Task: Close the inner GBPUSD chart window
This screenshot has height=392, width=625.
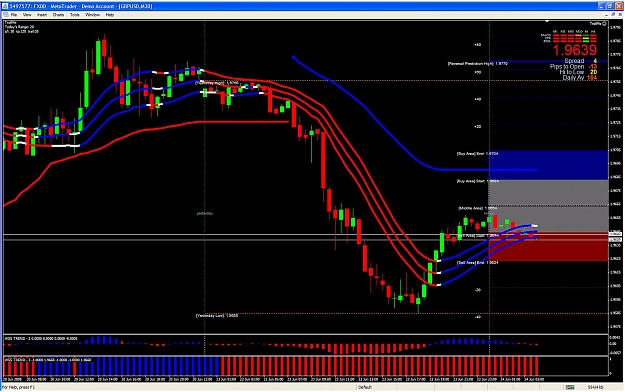Action: (620, 15)
